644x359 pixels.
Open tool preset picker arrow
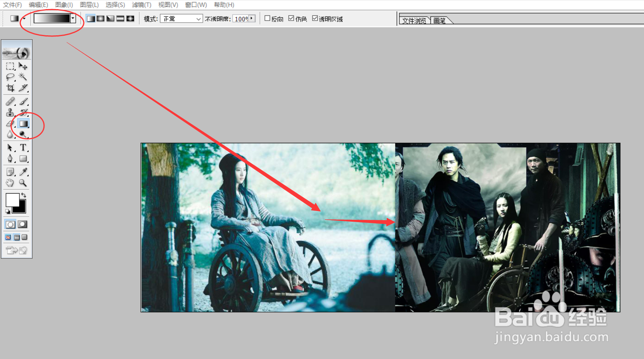pos(24,19)
